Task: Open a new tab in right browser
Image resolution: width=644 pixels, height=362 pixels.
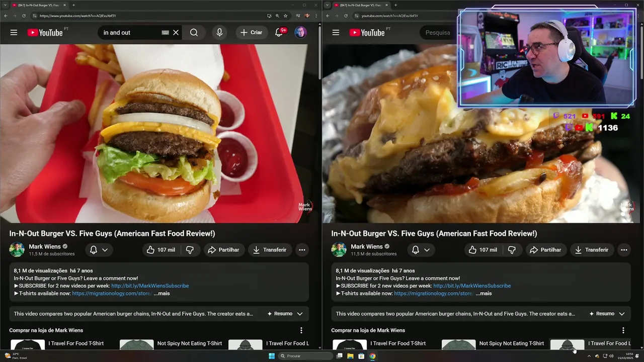Action: (395, 5)
